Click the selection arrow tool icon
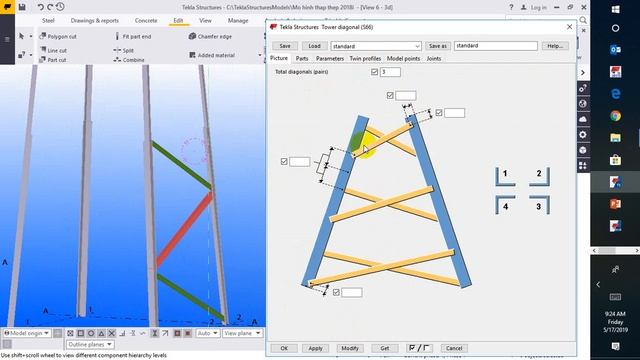The width and height of the screenshot is (640, 360). [22, 36]
